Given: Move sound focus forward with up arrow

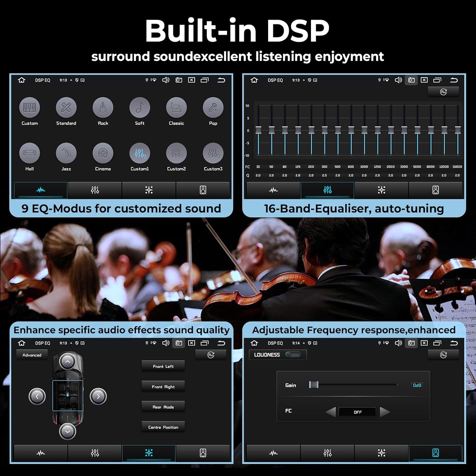Looking at the screenshot, I should [x=68, y=361].
